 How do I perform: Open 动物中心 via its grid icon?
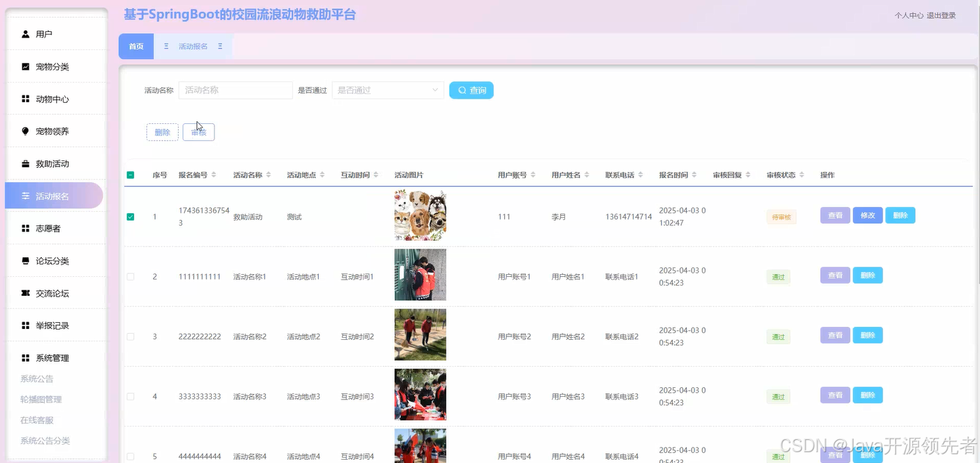(26, 98)
